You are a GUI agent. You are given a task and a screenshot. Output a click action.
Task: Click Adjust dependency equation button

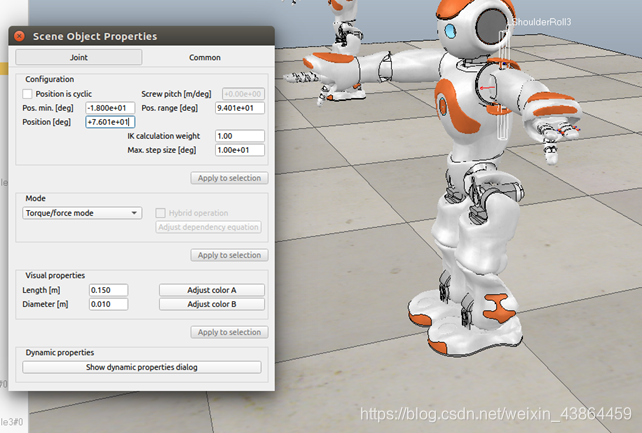point(208,227)
